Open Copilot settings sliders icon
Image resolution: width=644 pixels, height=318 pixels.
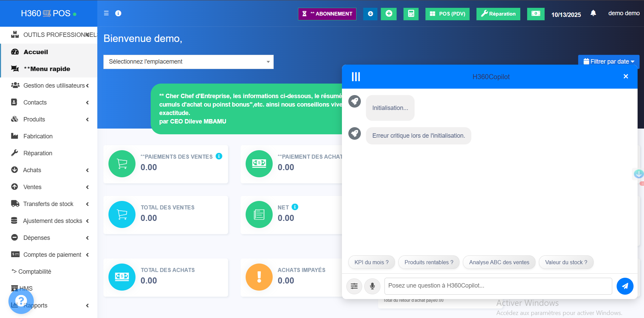coord(354,286)
